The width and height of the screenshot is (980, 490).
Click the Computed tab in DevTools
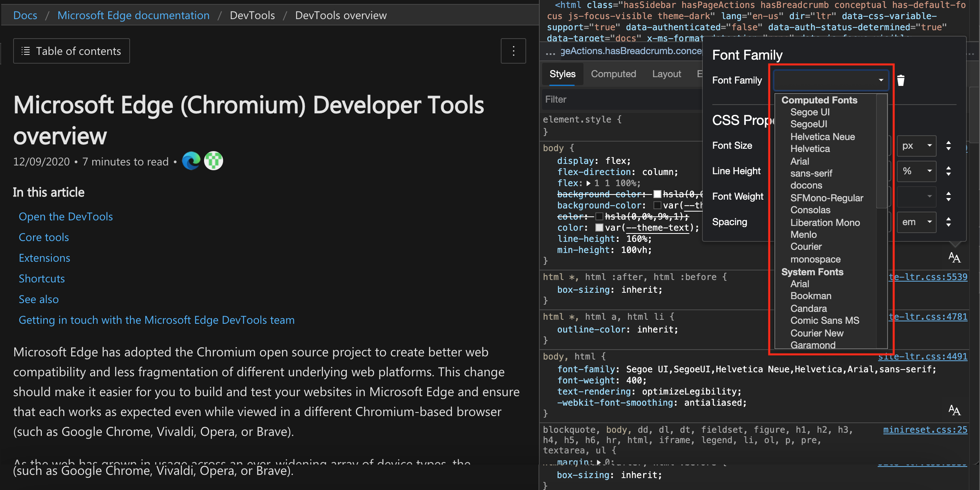click(x=614, y=74)
